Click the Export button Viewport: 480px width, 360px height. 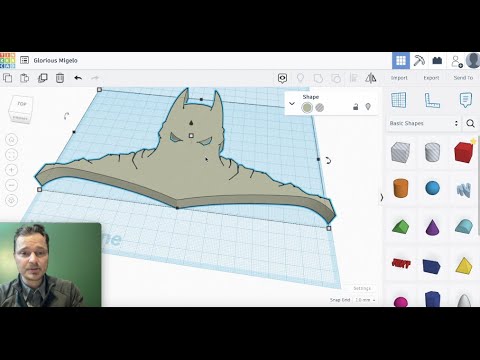click(431, 78)
